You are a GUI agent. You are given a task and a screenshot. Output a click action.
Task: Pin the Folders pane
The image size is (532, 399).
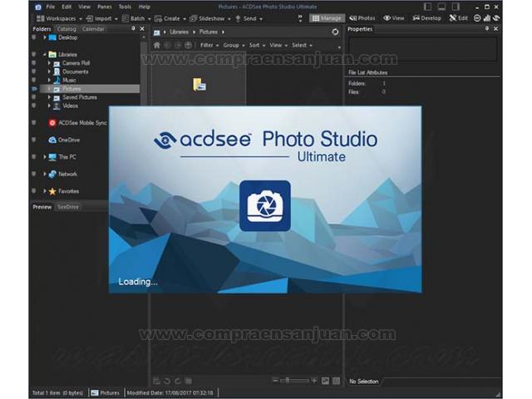[133, 29]
